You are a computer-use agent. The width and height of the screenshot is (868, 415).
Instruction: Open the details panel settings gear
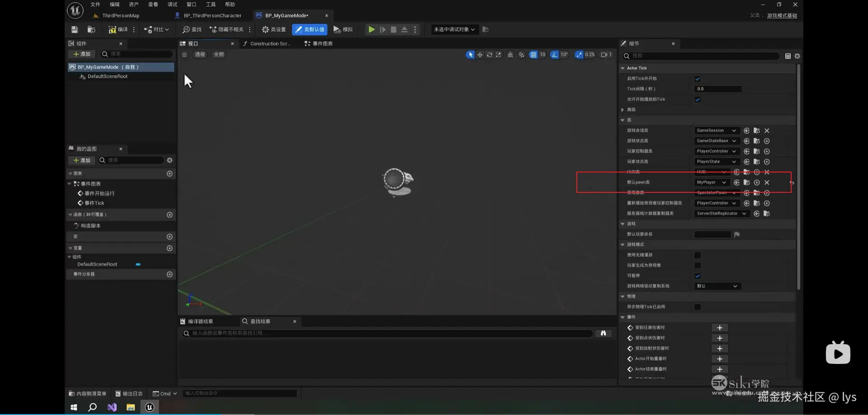coord(797,56)
